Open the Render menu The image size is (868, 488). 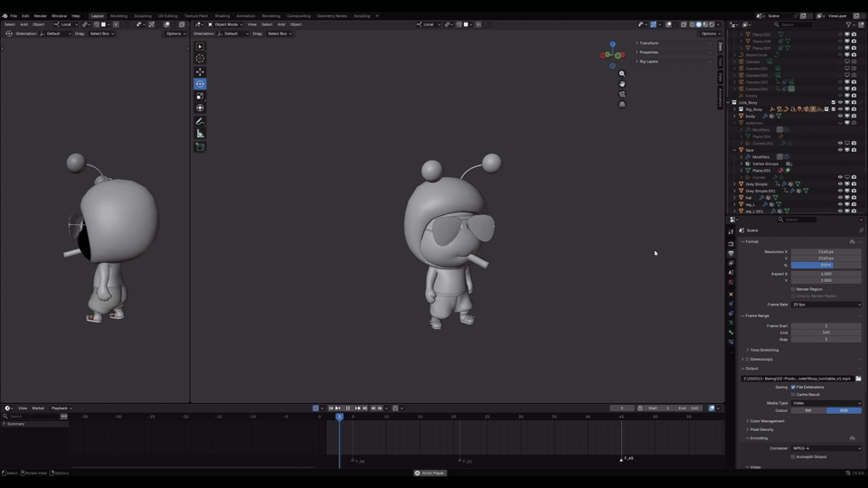pos(41,16)
